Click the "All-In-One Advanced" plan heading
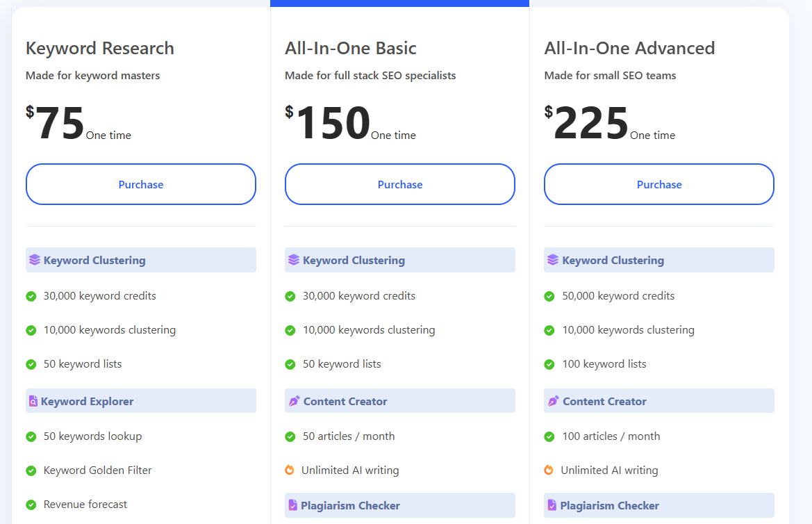Viewport: 812px width, 524px height. [x=630, y=48]
